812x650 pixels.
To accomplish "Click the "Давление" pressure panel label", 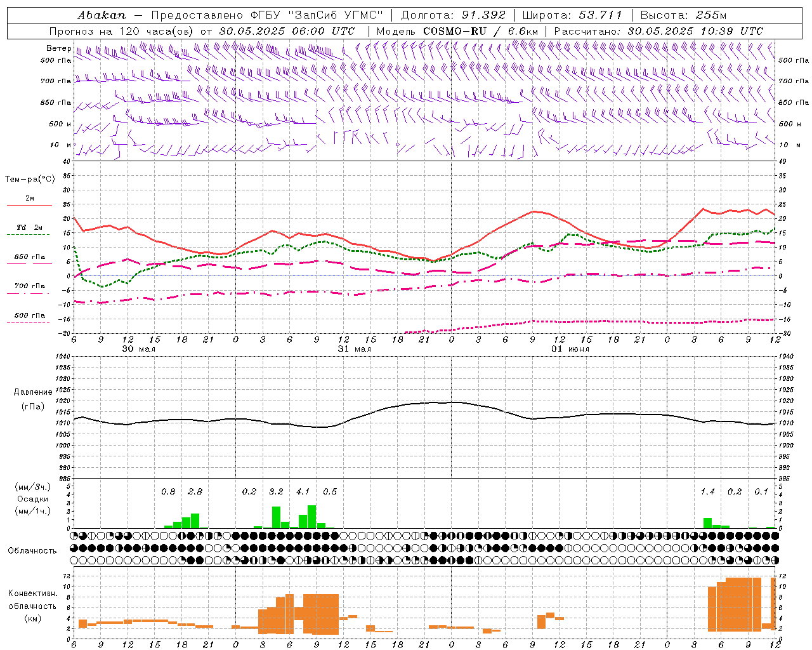I will tap(32, 392).
